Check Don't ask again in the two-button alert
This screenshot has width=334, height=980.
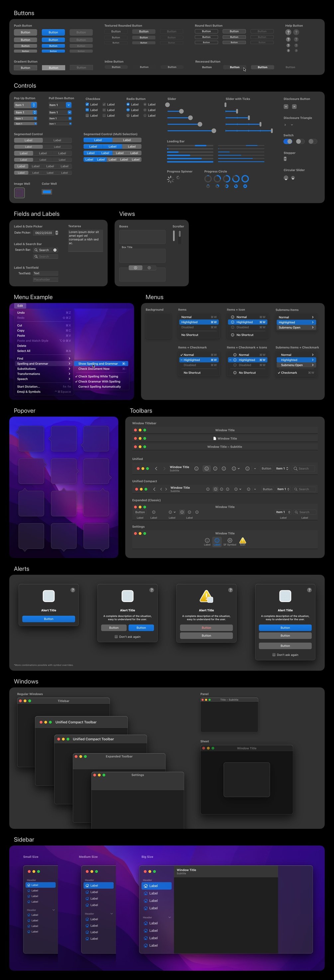click(x=116, y=637)
